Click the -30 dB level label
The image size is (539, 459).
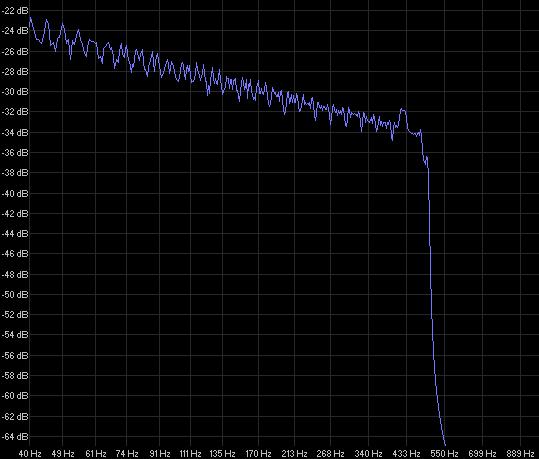(x=15, y=92)
